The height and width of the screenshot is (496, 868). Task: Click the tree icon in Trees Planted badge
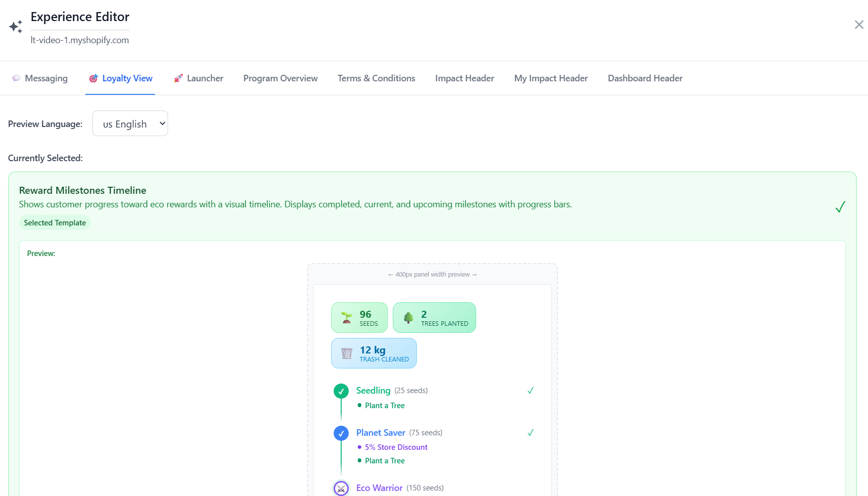coord(408,317)
